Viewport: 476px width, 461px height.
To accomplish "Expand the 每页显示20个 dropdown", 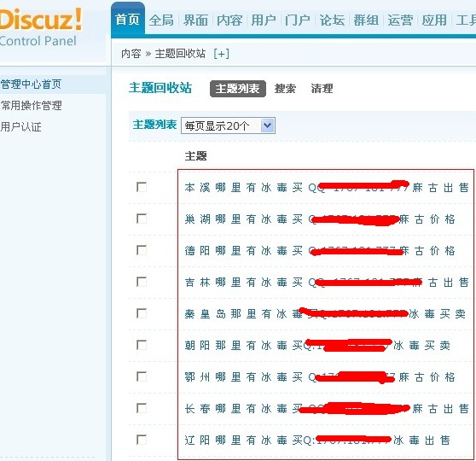I will pos(228,125).
